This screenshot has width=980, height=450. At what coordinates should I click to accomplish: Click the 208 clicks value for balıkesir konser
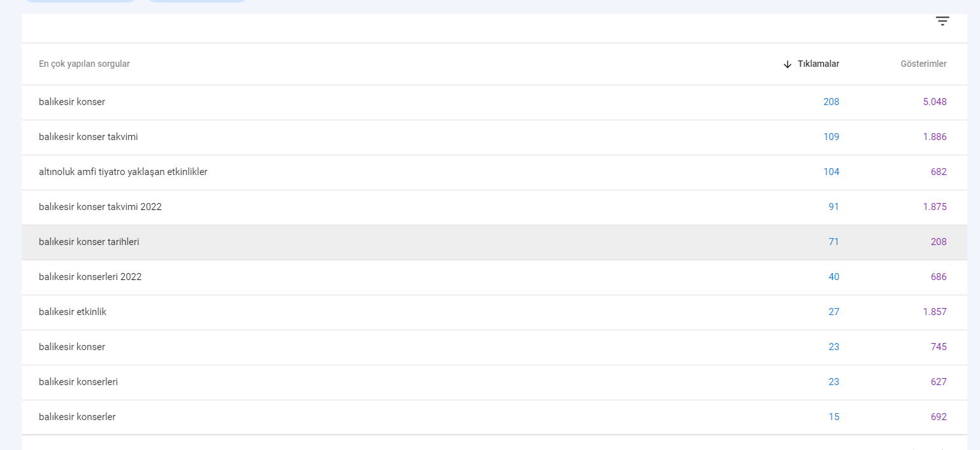tap(831, 102)
